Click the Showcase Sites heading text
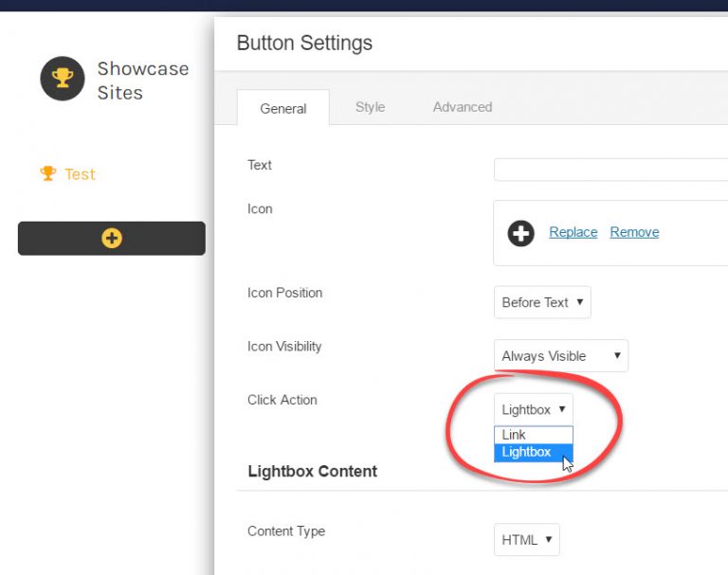 [142, 81]
